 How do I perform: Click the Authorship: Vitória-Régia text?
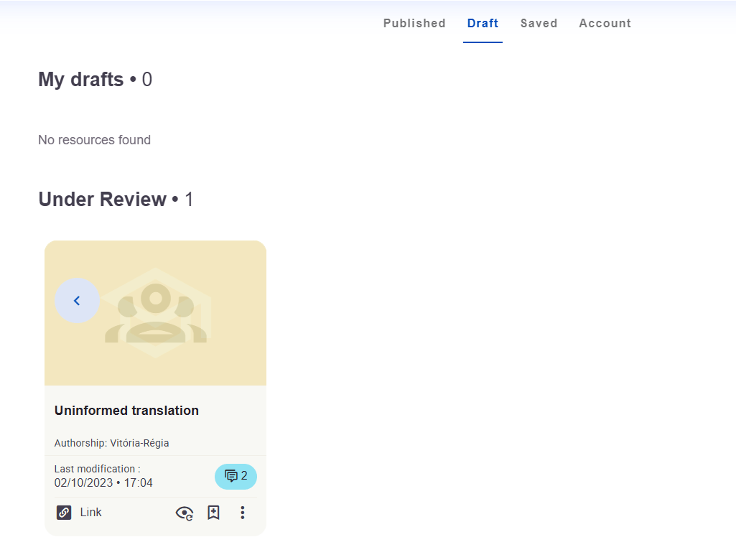coord(112,443)
